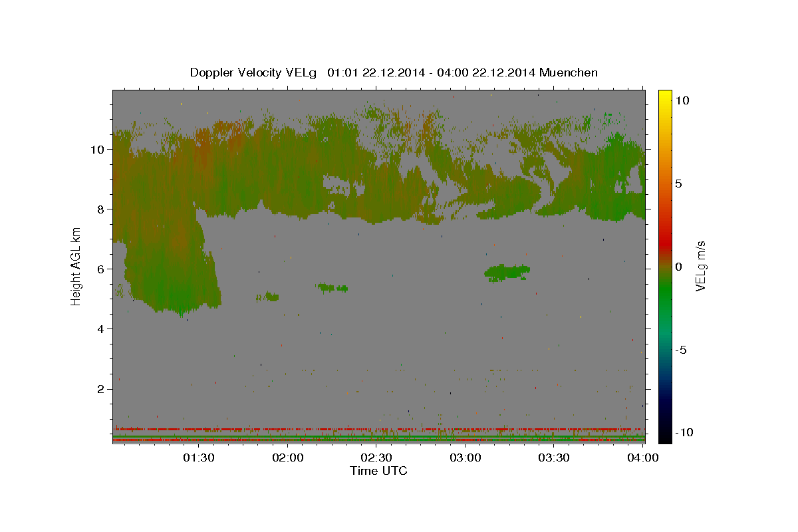Click the height tick label 6
This screenshot has width=798, height=532.
coord(101,269)
